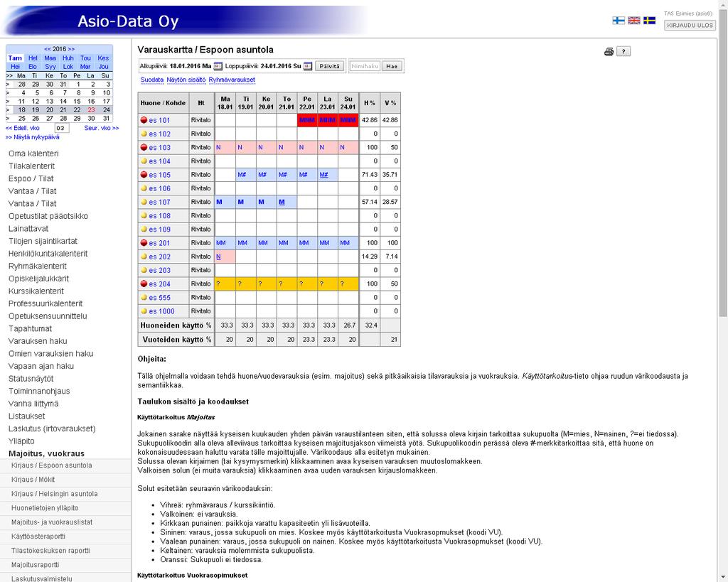Image resolution: width=728 pixels, height=582 pixels.
Task: Go to next week via Seur. vko
Action: (101, 128)
